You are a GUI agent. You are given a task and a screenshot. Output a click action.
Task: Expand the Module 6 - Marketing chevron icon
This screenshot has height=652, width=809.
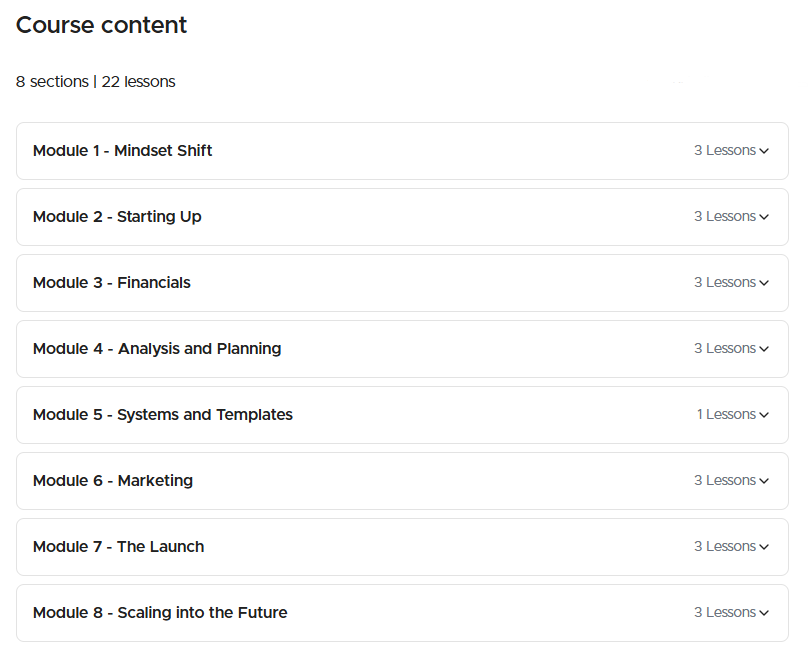(764, 481)
